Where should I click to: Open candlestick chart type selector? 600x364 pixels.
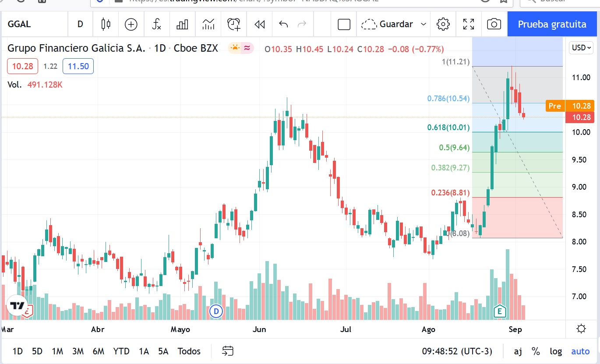[106, 24]
